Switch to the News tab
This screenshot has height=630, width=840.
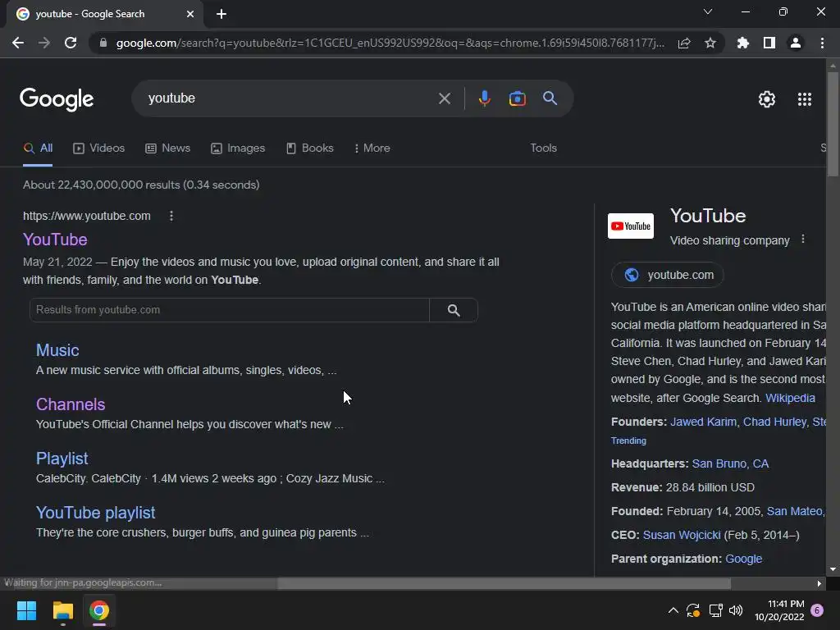(x=167, y=148)
